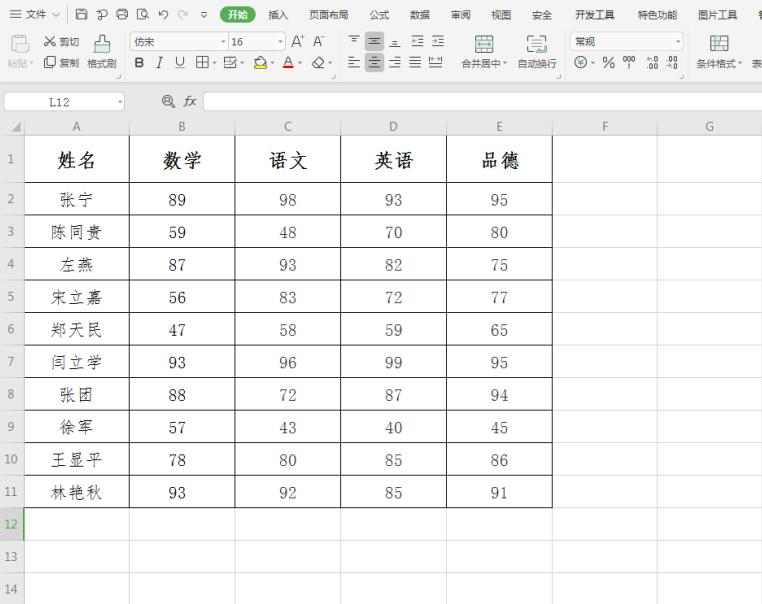Apply percent style with % icon

pyautogui.click(x=608, y=62)
